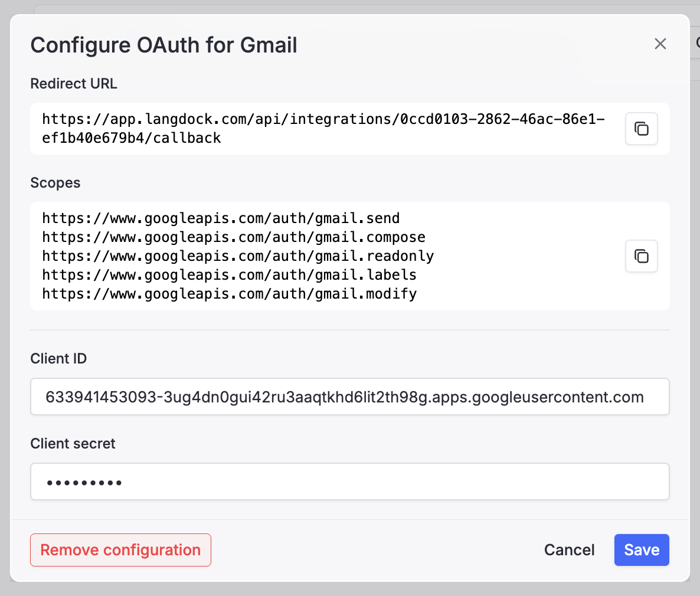Click the Client secret input field
This screenshot has height=596, width=700.
click(349, 482)
